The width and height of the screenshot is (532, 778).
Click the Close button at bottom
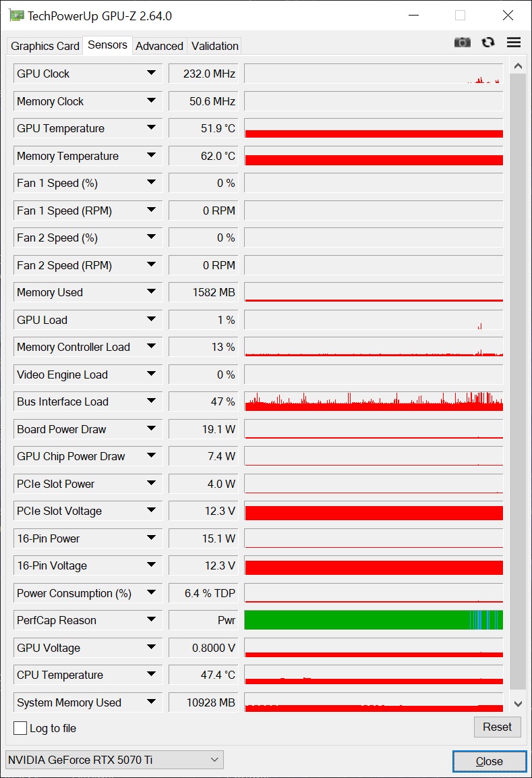[490, 761]
